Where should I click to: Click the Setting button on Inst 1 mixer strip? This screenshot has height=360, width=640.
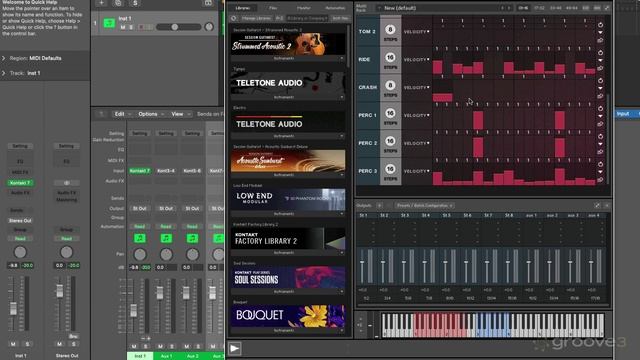[x=140, y=133]
